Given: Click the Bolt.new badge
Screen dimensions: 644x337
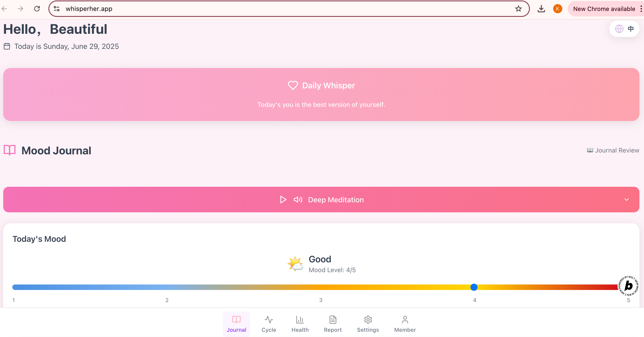Looking at the screenshot, I should [x=628, y=286].
